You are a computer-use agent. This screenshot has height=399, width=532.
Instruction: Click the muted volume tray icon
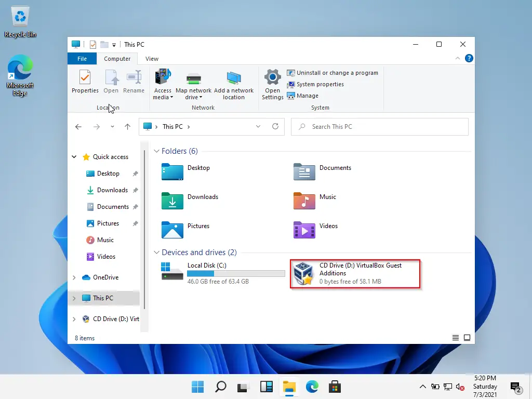tap(460, 387)
